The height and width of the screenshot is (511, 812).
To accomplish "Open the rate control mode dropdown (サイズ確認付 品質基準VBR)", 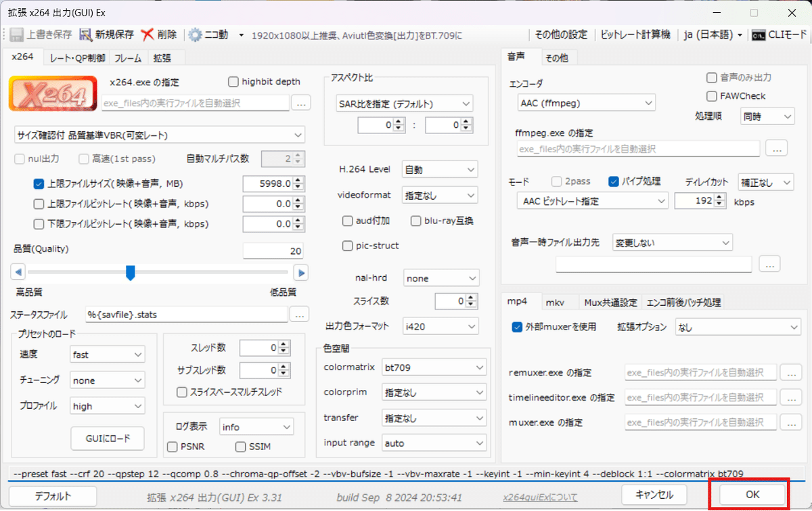I will click(x=159, y=135).
